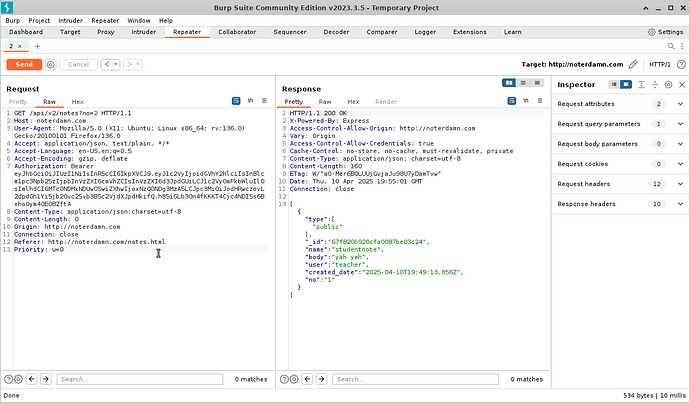Screen dimensions: 690x403
Task: Close Repeater tab 2 with its x
Action: 19,46
